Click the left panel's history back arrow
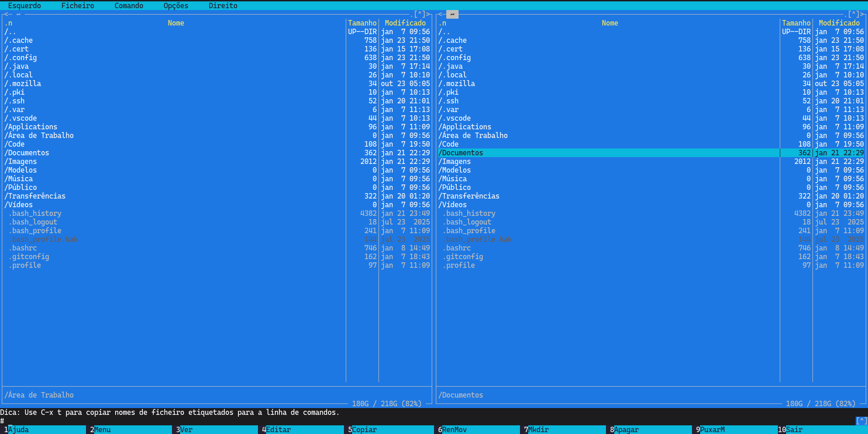 (x=6, y=14)
